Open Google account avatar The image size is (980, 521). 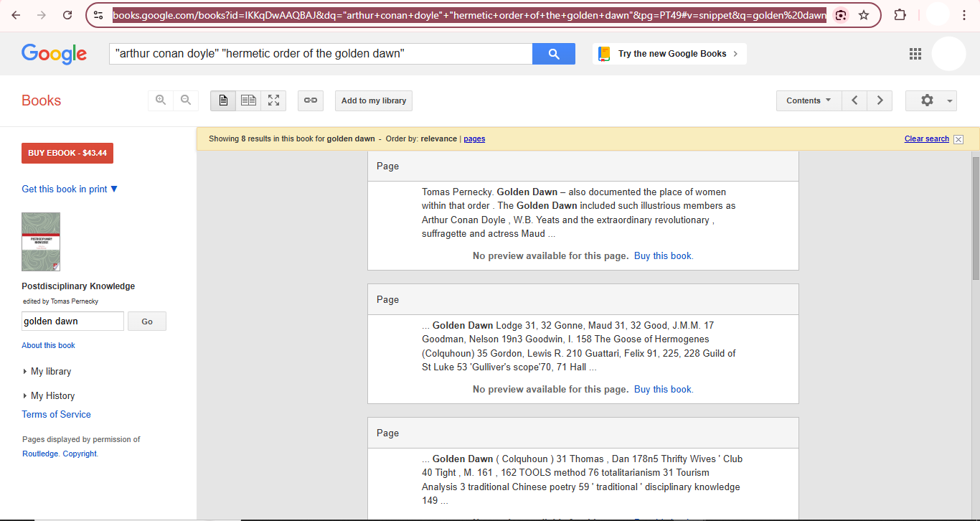pyautogui.click(x=948, y=54)
